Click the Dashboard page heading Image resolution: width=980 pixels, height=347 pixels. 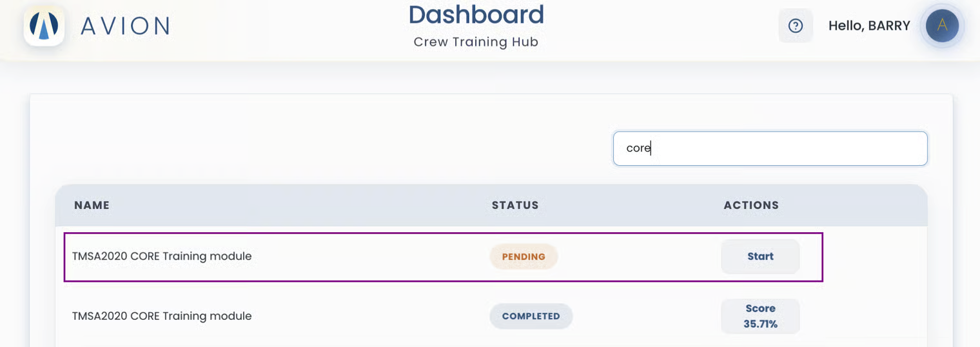tap(476, 14)
